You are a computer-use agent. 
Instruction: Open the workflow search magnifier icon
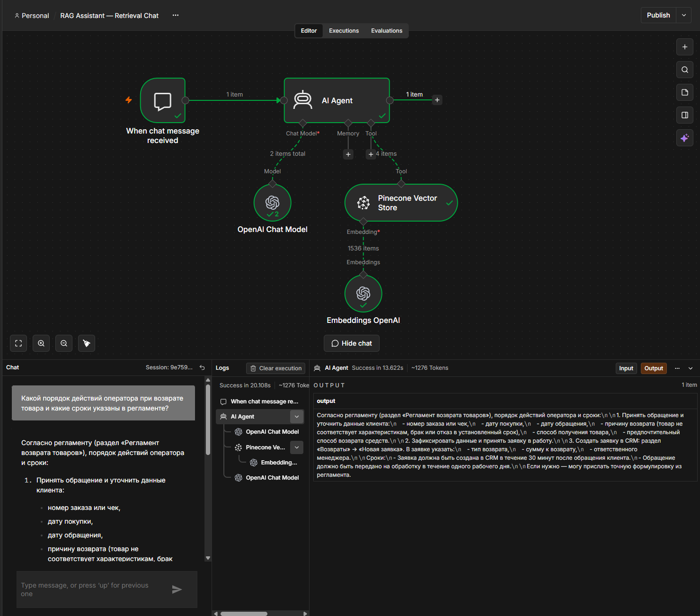coord(684,70)
